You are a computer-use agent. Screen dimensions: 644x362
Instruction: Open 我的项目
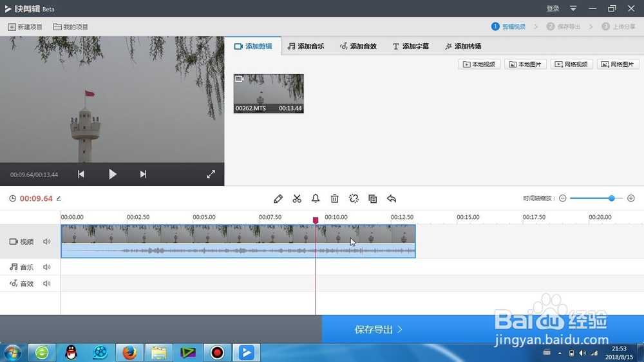pos(71,26)
